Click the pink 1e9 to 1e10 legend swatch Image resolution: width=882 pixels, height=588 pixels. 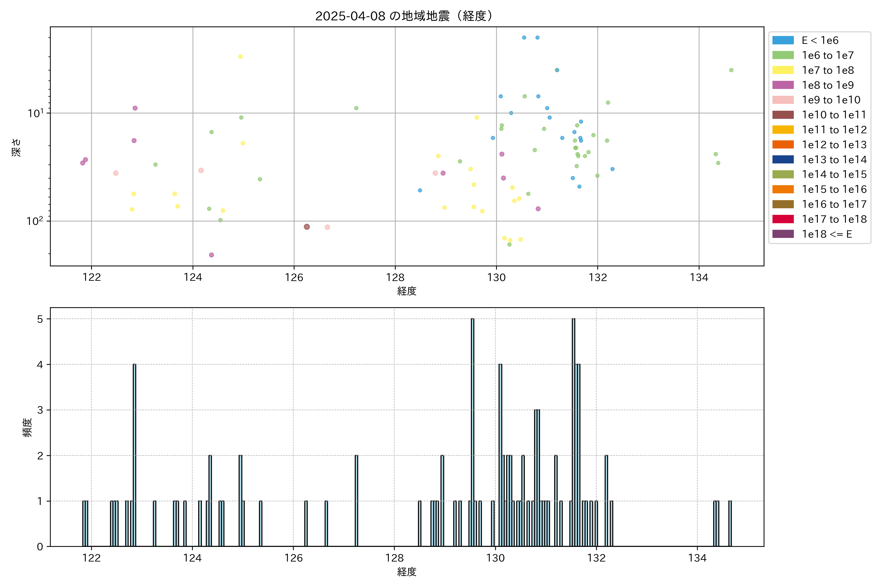[x=783, y=100]
